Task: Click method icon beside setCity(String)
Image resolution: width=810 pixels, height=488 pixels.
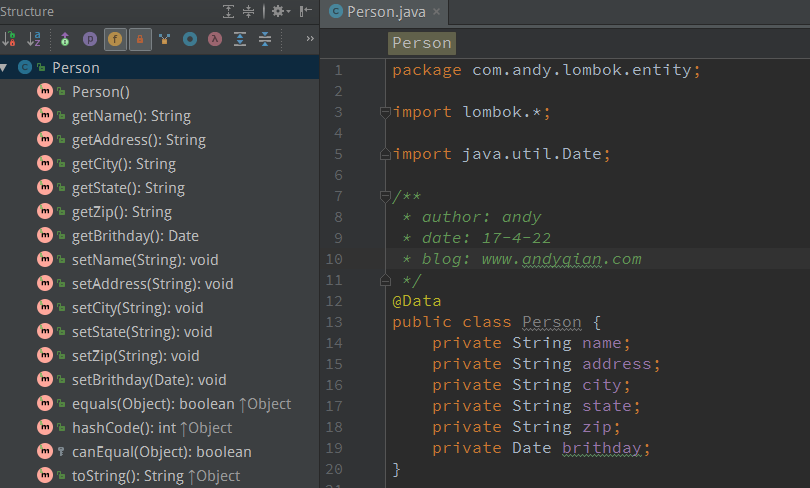Action: point(45,307)
